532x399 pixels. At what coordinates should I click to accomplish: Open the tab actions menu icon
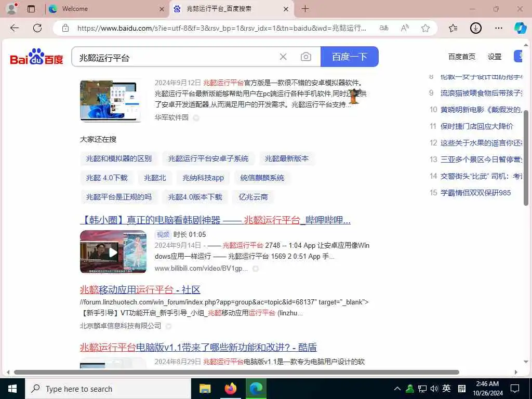coord(31,9)
